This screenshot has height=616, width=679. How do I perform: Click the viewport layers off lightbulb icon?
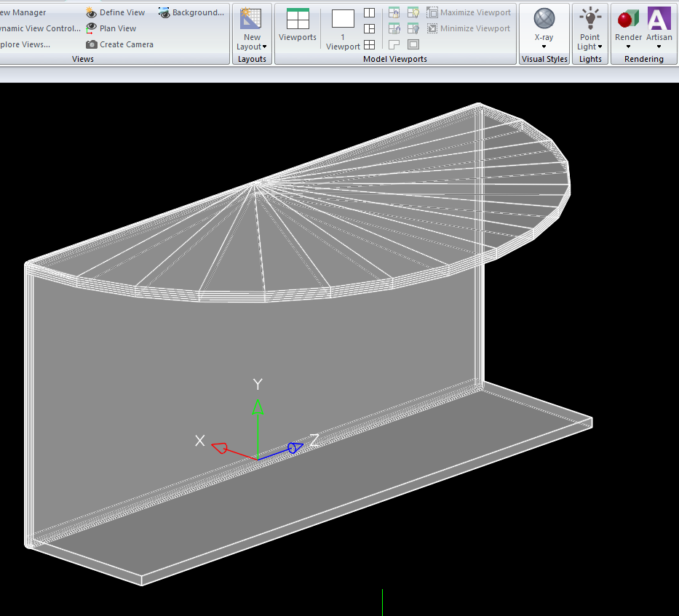(413, 28)
